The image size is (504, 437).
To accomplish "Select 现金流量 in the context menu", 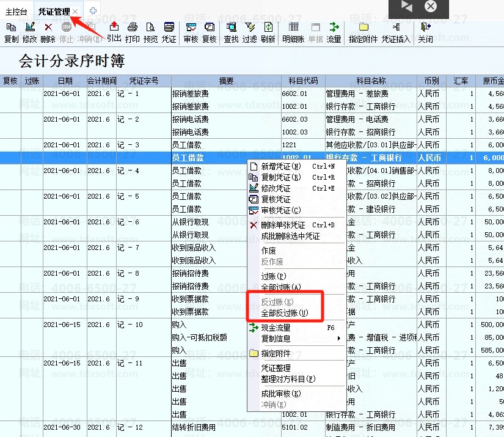I will [x=276, y=328].
